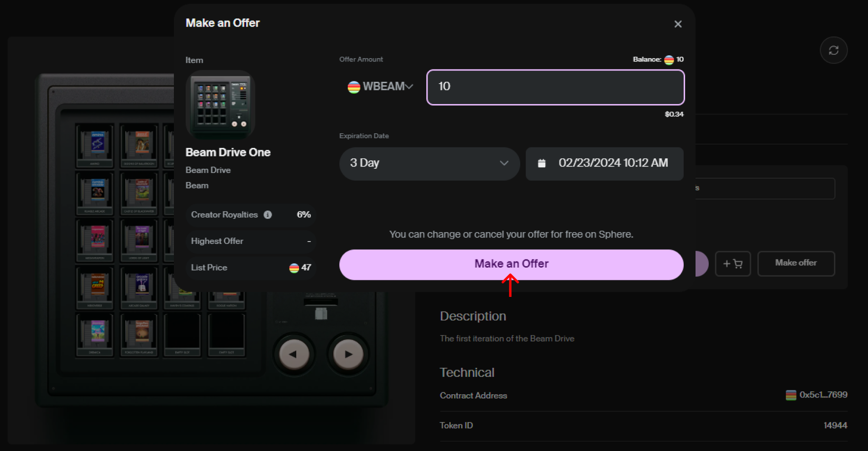Click the Beam icon next to contract address
This screenshot has height=451, width=868.
(791, 395)
